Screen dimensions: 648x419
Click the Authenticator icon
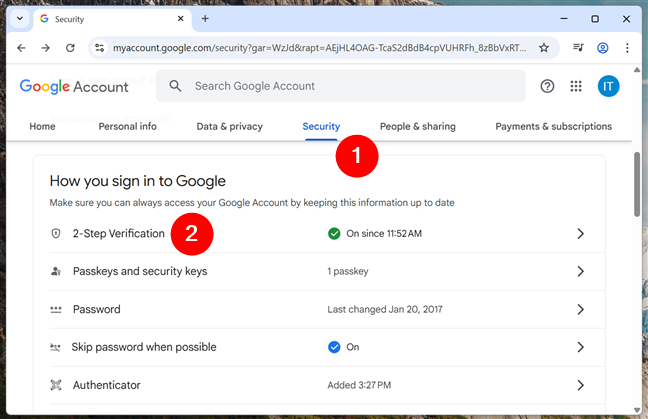[x=56, y=385]
